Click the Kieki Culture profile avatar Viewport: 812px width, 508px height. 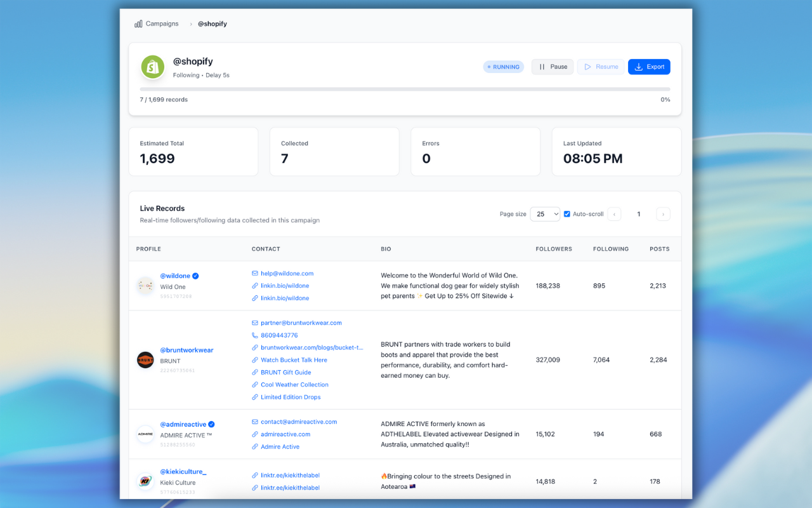click(x=145, y=481)
